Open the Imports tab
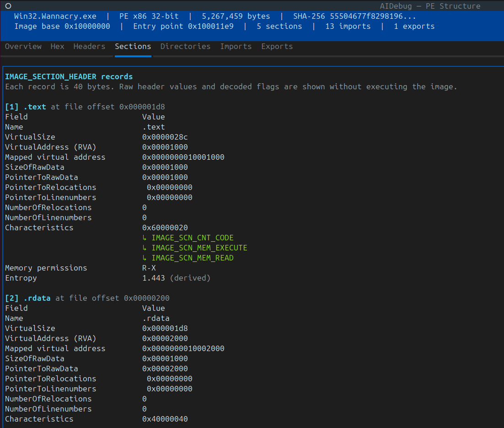The width and height of the screenshot is (504, 428). point(236,46)
